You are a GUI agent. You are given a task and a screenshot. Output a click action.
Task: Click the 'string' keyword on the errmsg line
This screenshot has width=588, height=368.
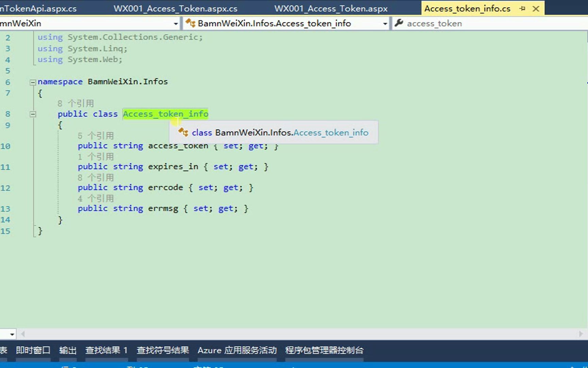click(128, 208)
